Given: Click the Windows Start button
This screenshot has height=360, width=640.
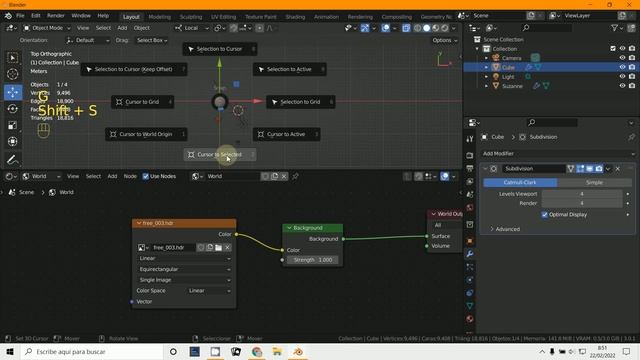Looking at the screenshot, I should tap(10, 351).
